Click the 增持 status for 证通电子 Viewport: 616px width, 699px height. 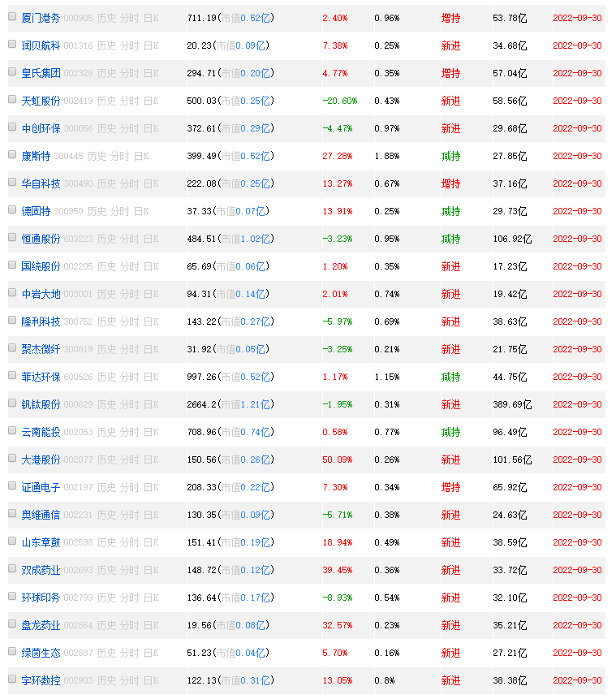(450, 488)
